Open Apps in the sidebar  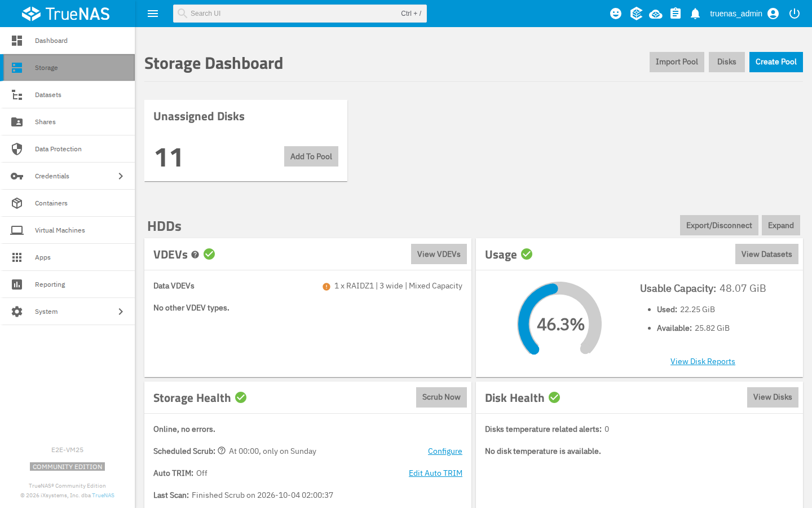pyautogui.click(x=68, y=257)
